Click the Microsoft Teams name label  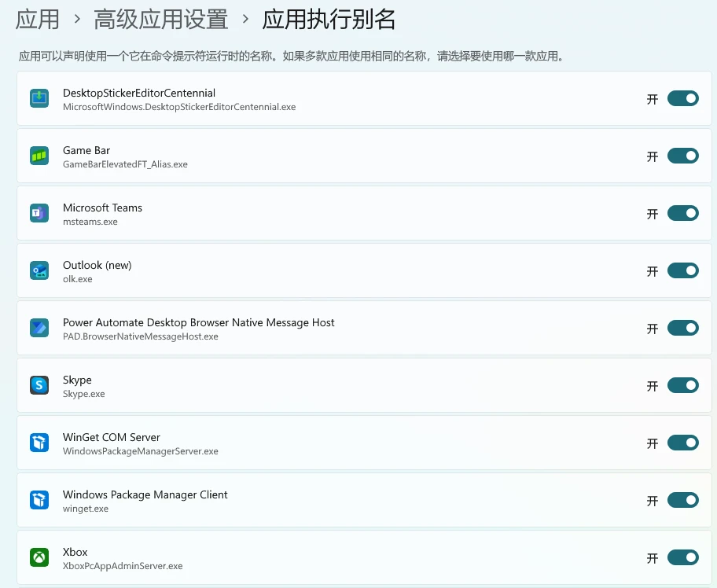coord(102,208)
